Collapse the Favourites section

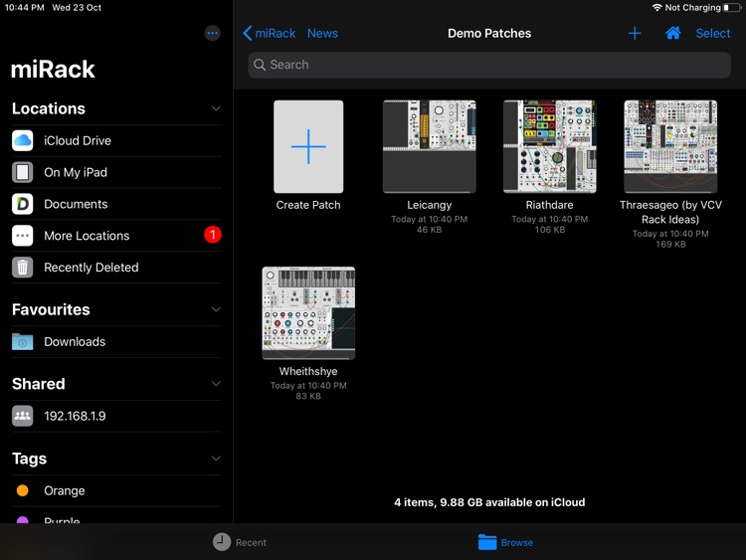pos(216,309)
